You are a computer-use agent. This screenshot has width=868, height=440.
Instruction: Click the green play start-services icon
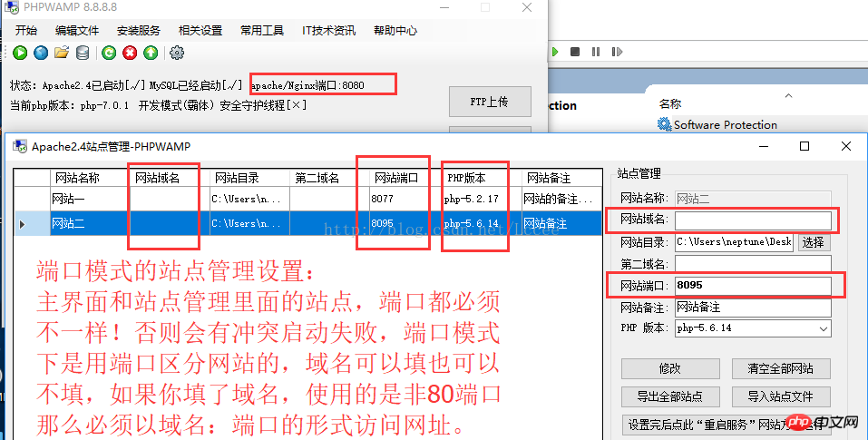coord(20,53)
